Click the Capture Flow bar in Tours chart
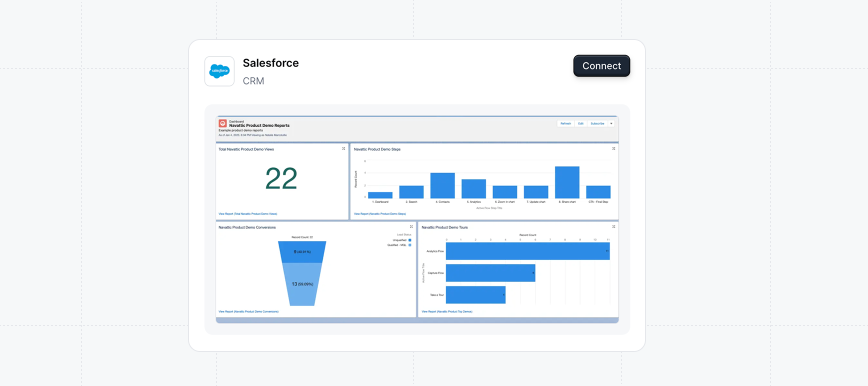The image size is (868, 386). coord(490,273)
